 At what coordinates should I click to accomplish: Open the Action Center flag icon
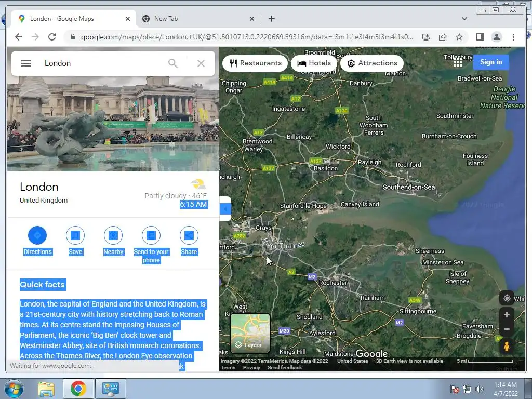pyautogui.click(x=455, y=389)
